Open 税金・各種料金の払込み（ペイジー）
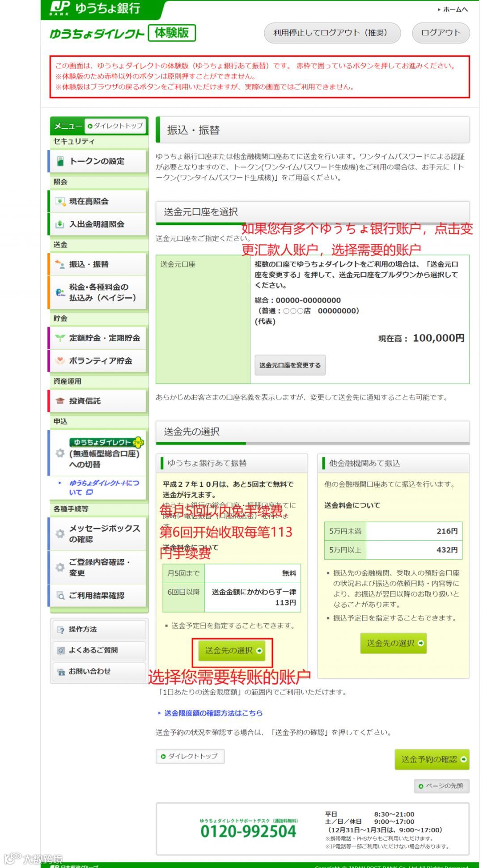The image size is (483, 868). click(97, 292)
